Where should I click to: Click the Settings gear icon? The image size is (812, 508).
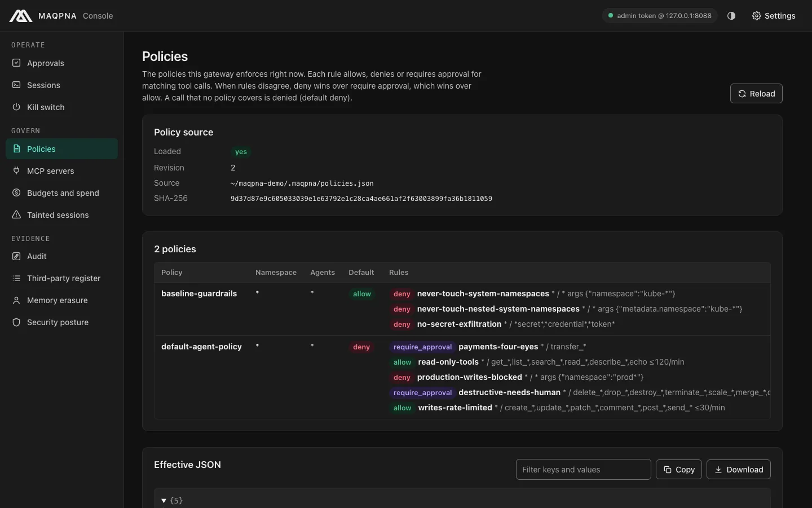point(757,16)
